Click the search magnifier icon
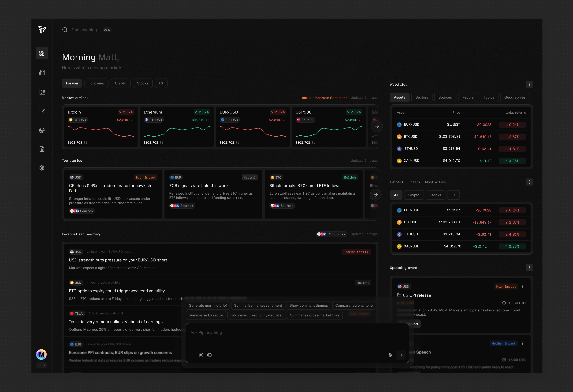The width and height of the screenshot is (573, 392). 65,30
